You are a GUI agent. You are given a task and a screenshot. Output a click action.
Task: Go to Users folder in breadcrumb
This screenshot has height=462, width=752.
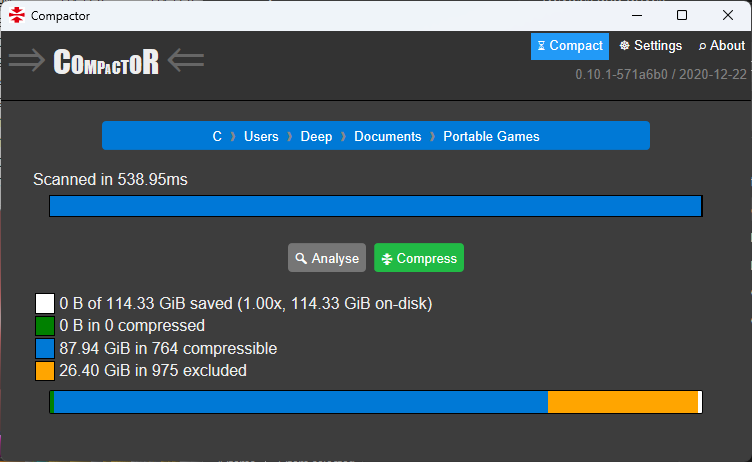pos(261,136)
